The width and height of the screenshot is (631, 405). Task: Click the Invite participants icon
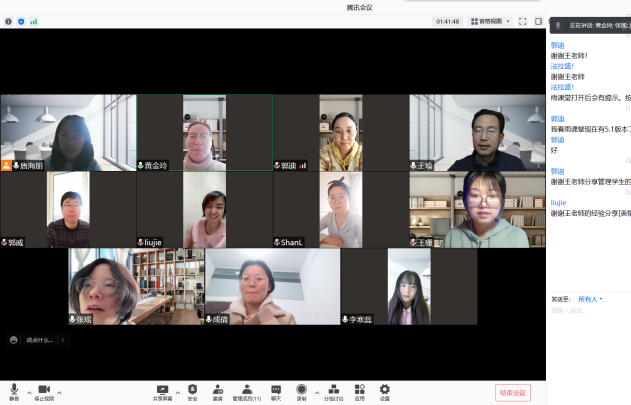click(x=218, y=389)
